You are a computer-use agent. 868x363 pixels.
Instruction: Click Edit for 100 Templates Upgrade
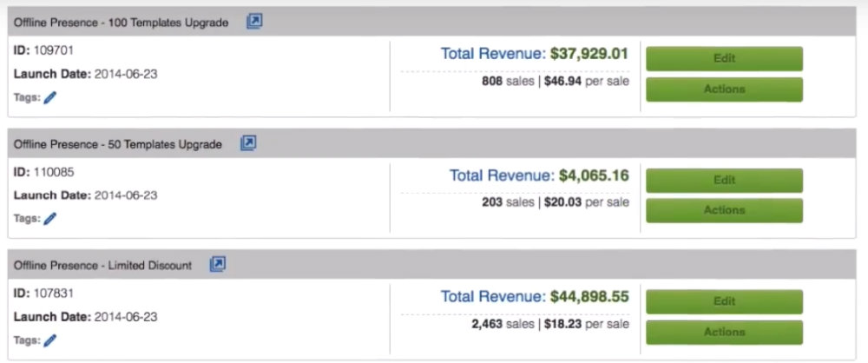pos(724,59)
